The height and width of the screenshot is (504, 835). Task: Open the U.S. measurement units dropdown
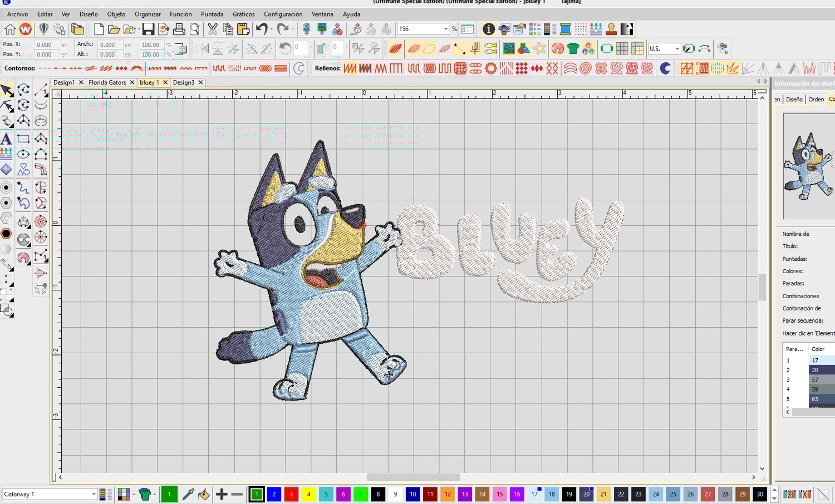coord(677,49)
